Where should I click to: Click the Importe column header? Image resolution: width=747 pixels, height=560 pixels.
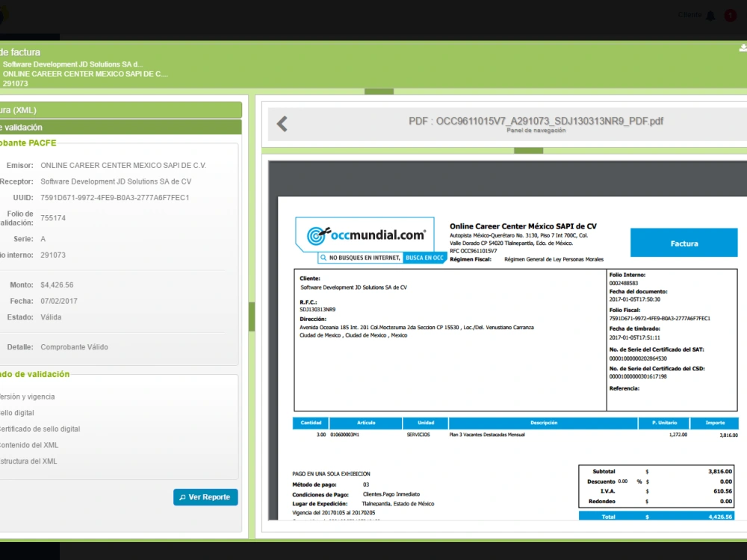[x=715, y=423]
